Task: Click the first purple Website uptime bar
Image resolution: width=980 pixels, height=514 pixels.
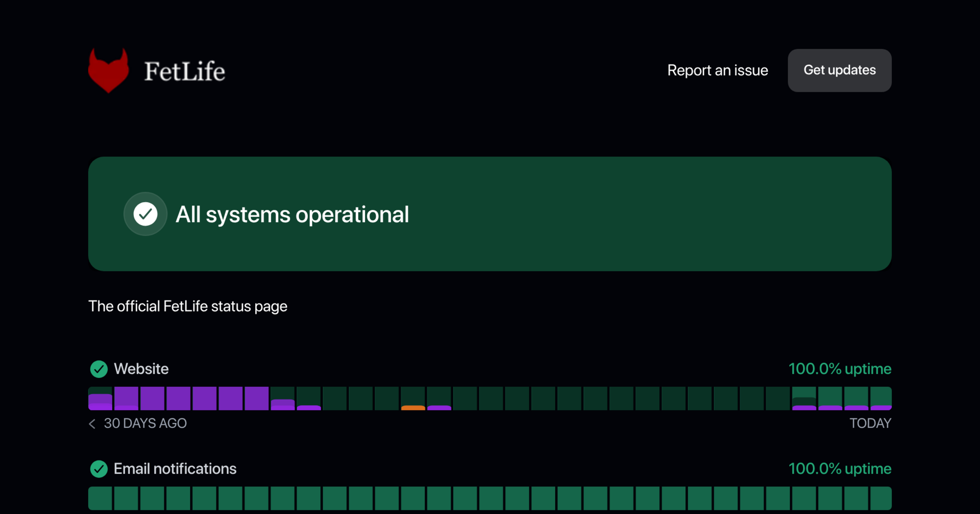Action: (x=100, y=399)
